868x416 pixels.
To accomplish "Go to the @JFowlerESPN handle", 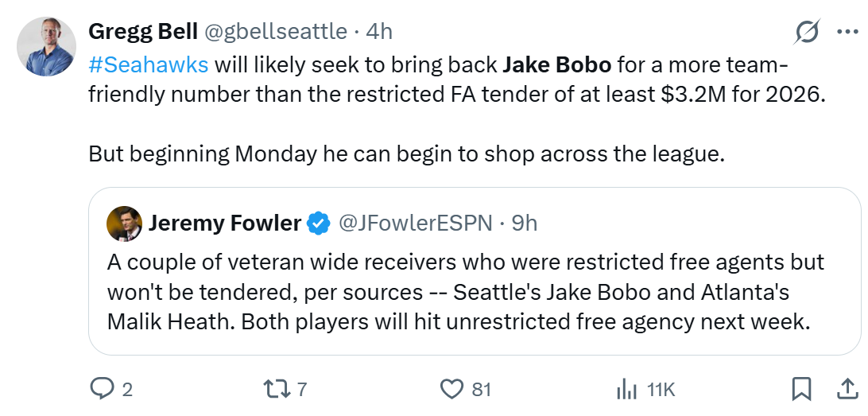I will pyautogui.click(x=414, y=224).
